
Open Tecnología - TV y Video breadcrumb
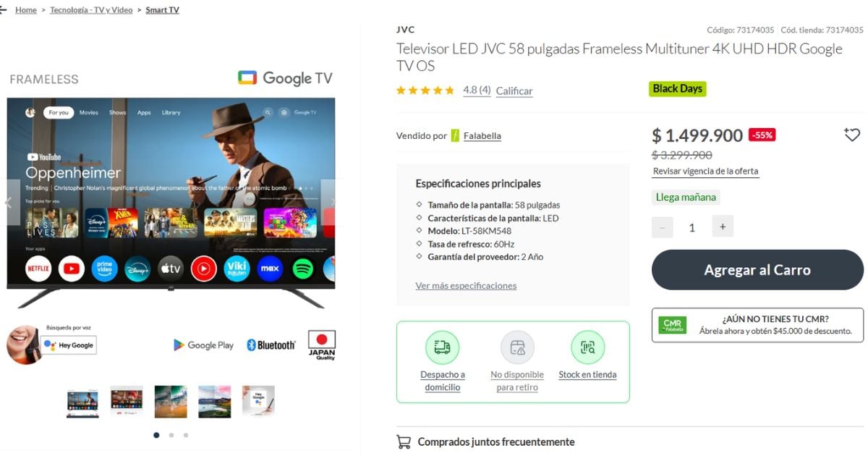pyautogui.click(x=91, y=10)
